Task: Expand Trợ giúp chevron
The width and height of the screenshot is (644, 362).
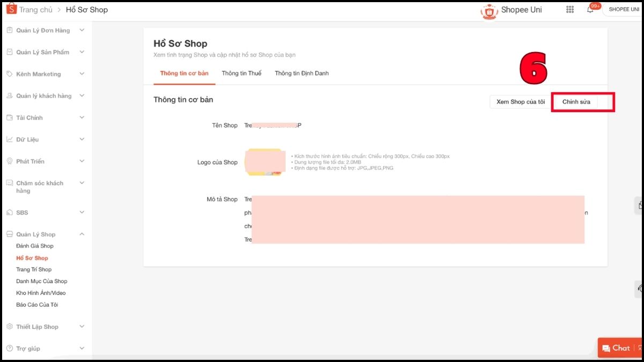Action: (82, 348)
